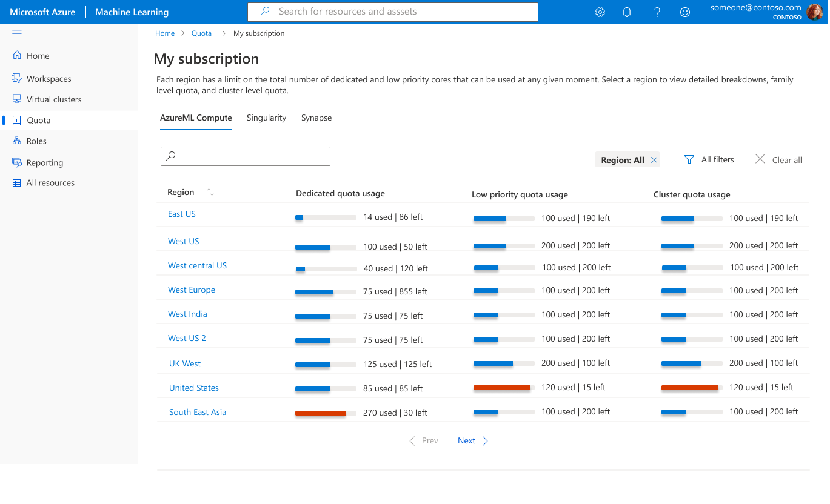
Task: Toggle the hamburger navigation menu
Action: (17, 33)
